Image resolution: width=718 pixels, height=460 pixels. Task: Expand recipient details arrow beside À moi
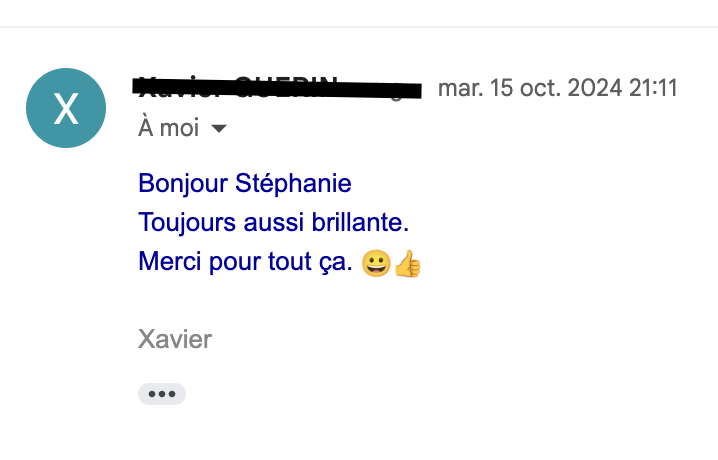(x=219, y=129)
